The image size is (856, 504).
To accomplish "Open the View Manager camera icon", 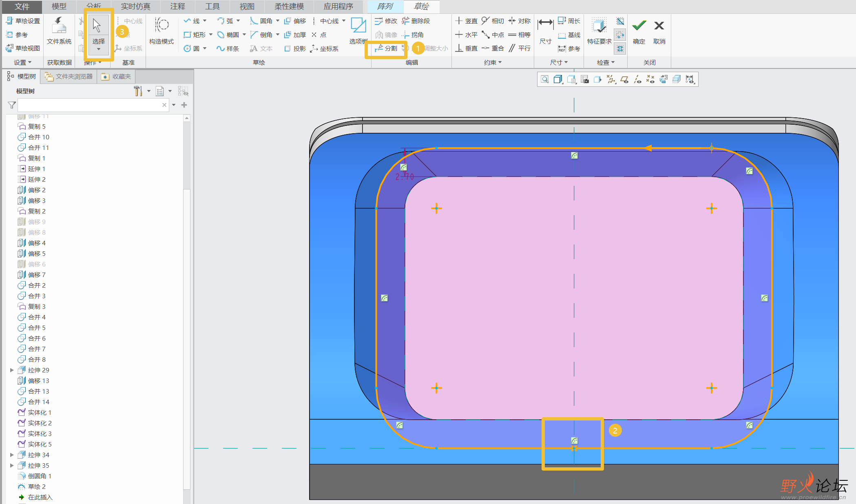I will coord(584,79).
